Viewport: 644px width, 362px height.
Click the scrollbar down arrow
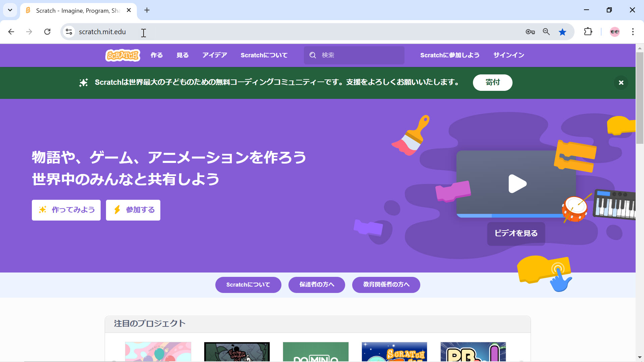[x=640, y=357]
